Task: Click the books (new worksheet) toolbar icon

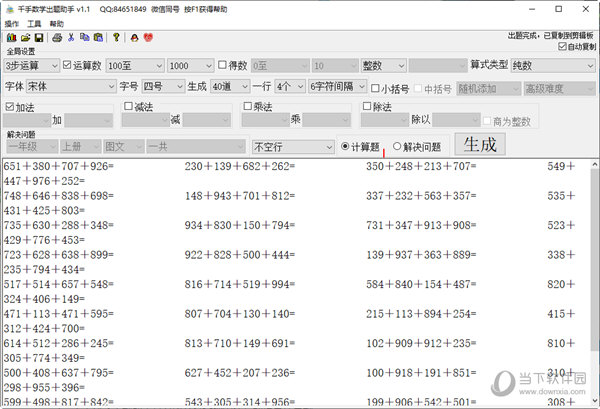Action: pos(11,37)
